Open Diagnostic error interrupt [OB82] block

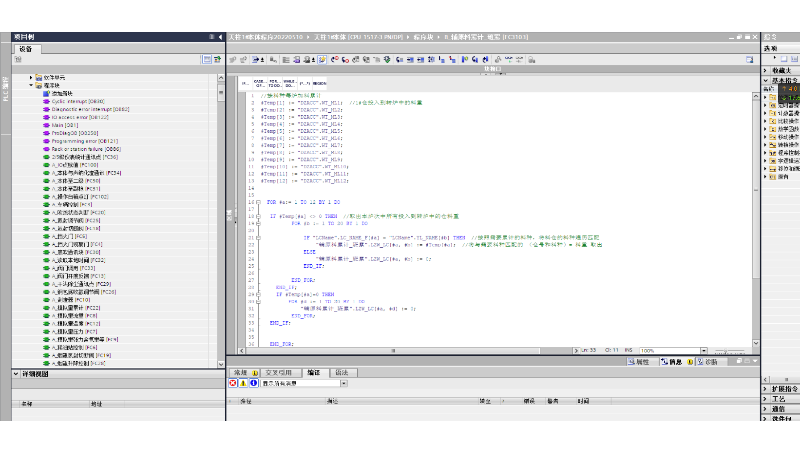click(x=90, y=109)
